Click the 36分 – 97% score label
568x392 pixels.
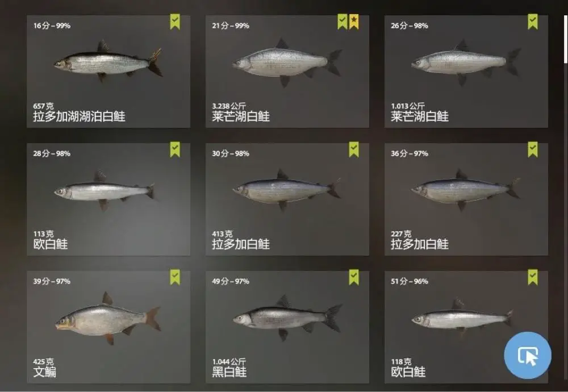tap(410, 153)
